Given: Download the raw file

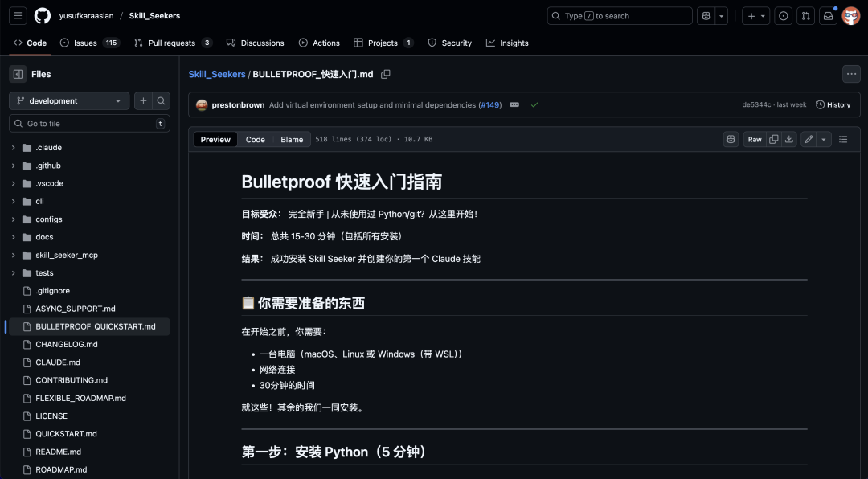Looking at the screenshot, I should coord(791,138).
